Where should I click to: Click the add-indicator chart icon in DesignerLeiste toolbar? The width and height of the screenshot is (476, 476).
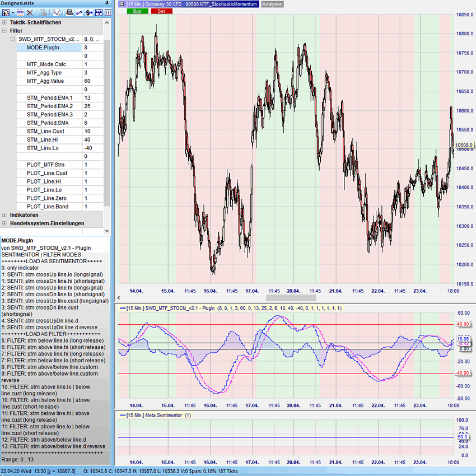(x=6, y=12)
